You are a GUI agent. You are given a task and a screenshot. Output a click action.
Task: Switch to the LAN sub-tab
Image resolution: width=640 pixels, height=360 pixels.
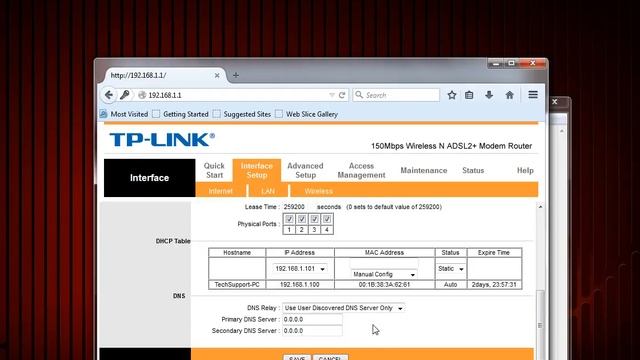click(x=268, y=191)
